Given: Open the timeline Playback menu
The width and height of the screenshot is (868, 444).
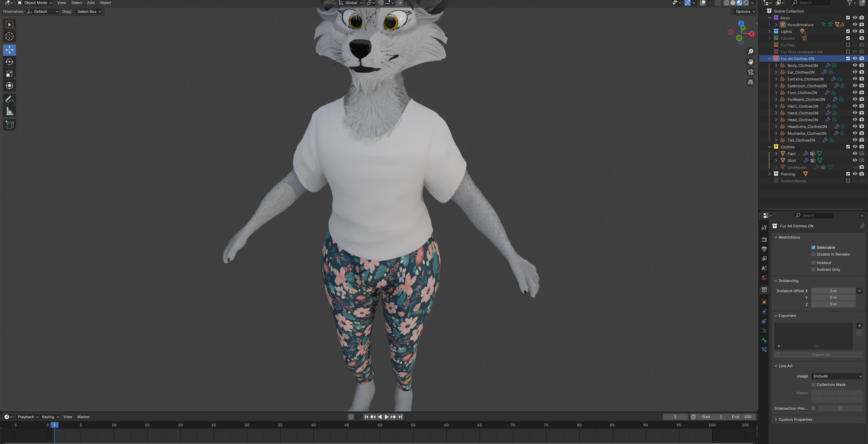Looking at the screenshot, I should (x=28, y=417).
